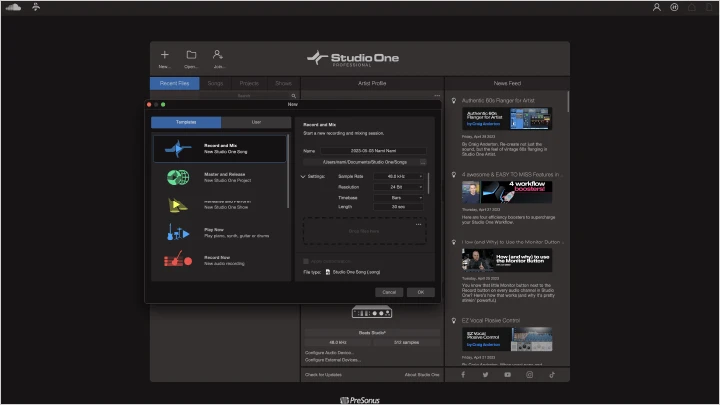Open Authentic 60s Flanger article thumbnail

tap(507, 118)
